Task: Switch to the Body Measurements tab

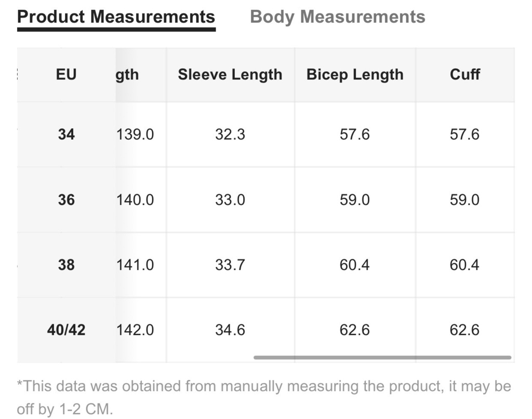Action: click(337, 17)
